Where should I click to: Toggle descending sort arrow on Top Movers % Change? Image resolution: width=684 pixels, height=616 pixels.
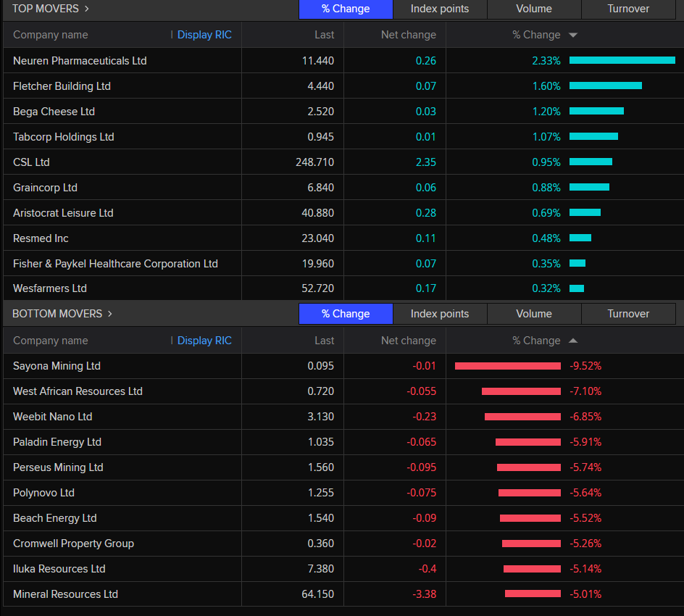point(573,35)
